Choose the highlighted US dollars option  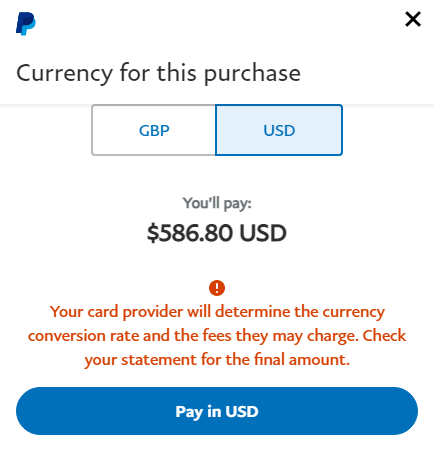click(x=279, y=130)
